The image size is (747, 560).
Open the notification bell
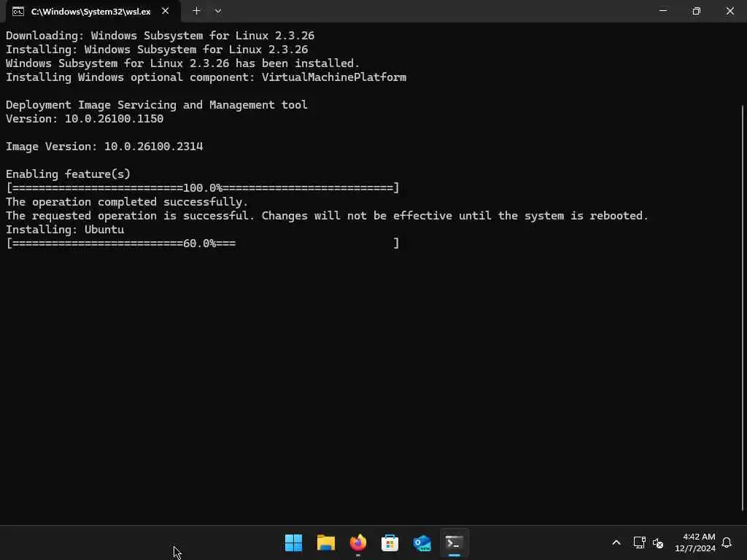point(727,542)
